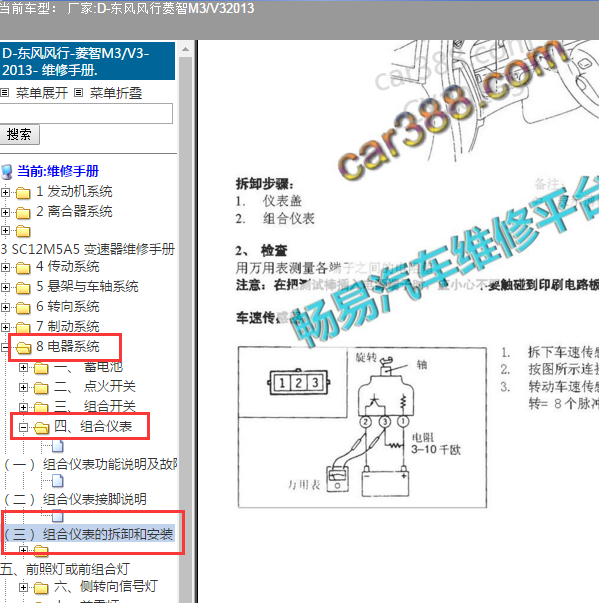The width and height of the screenshot is (599, 603).
Task: Click the folder icon of 1 发动机系统
Action: pyautogui.click(x=23, y=192)
